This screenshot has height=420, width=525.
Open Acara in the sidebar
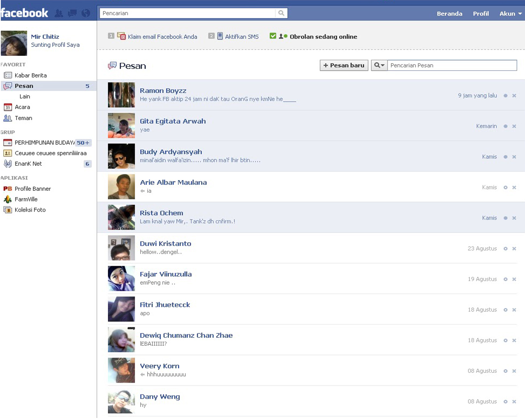tap(22, 107)
